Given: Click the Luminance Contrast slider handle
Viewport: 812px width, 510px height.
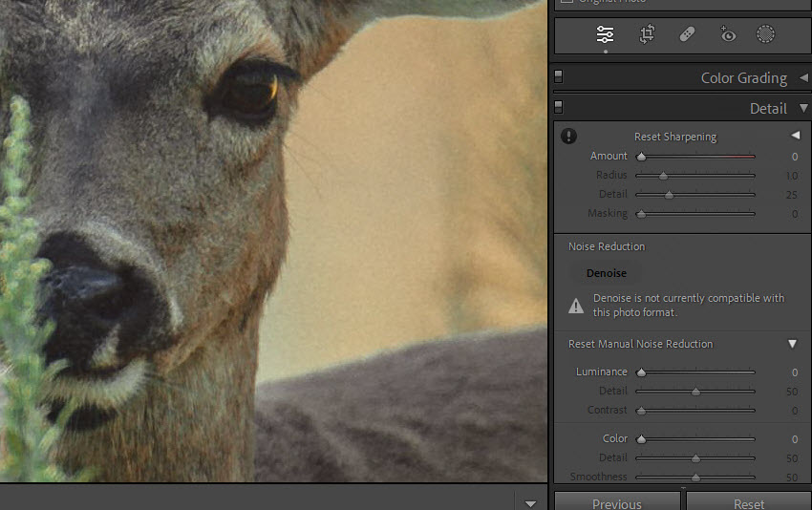Looking at the screenshot, I should (641, 411).
